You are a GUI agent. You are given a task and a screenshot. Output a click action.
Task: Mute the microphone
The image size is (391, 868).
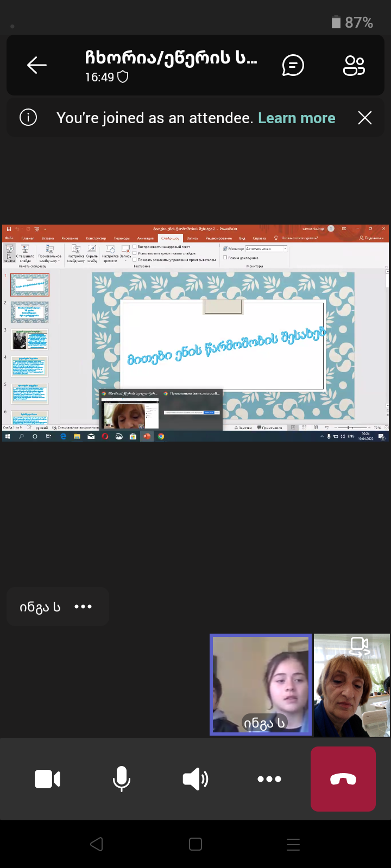coord(122,779)
